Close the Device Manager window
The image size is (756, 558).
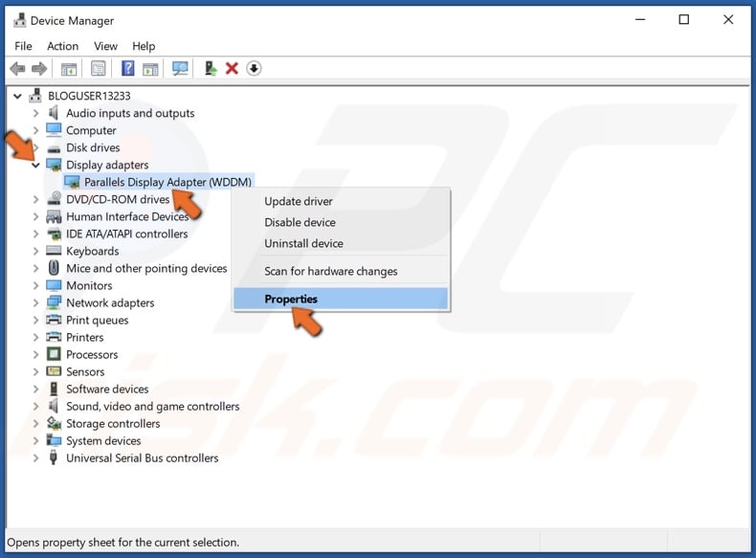tap(728, 20)
